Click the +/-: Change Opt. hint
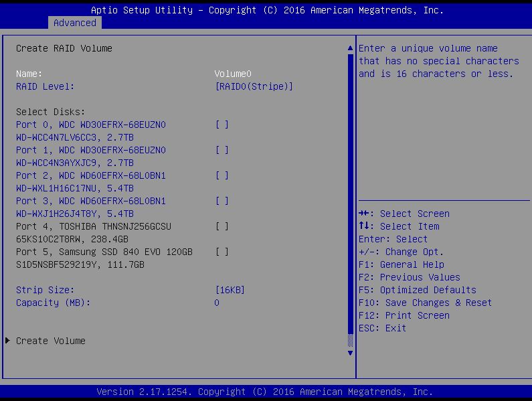The image size is (532, 401). [x=401, y=252]
